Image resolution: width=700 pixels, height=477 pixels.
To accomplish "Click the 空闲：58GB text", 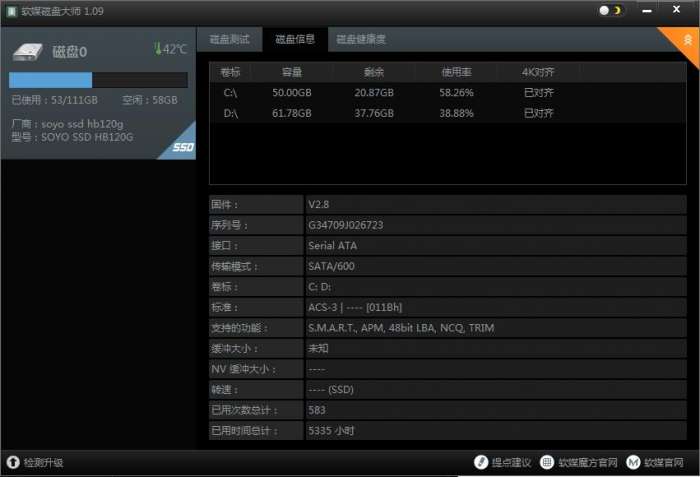I will coord(150,100).
